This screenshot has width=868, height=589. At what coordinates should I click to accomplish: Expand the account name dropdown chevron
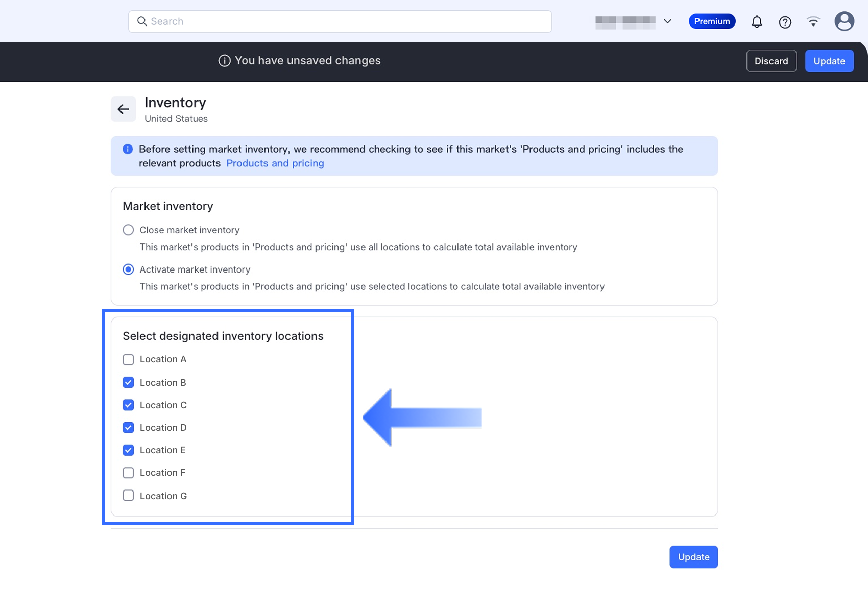point(667,21)
